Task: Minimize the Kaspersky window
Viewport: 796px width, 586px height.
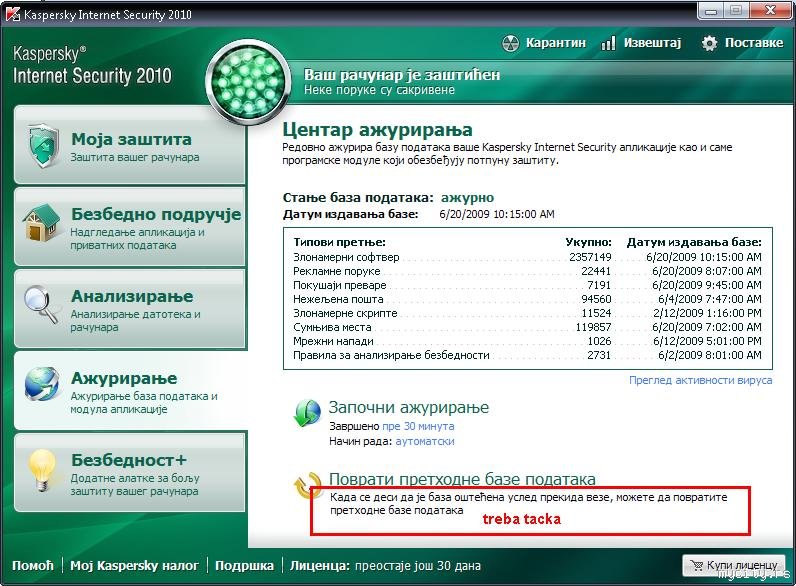Action: pyautogui.click(x=711, y=11)
